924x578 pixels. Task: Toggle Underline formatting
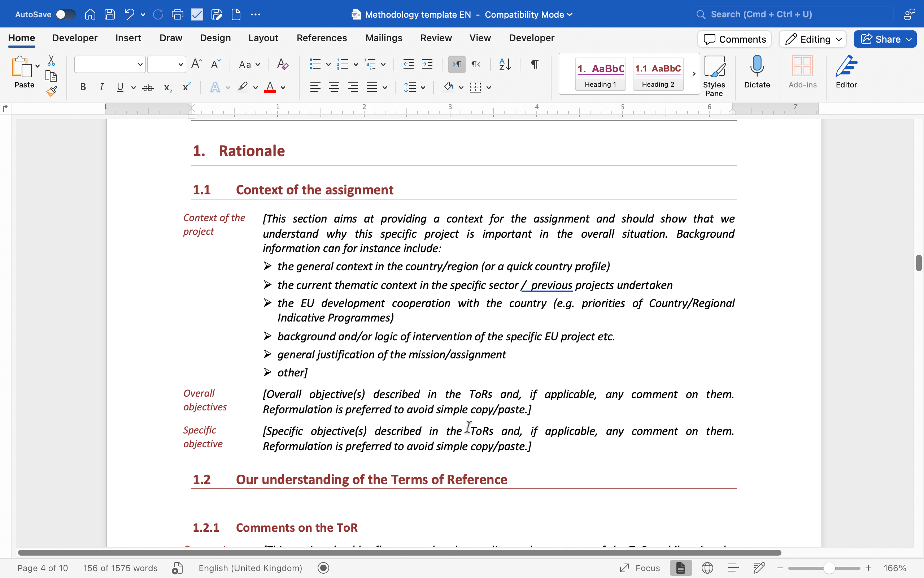pyautogui.click(x=120, y=87)
